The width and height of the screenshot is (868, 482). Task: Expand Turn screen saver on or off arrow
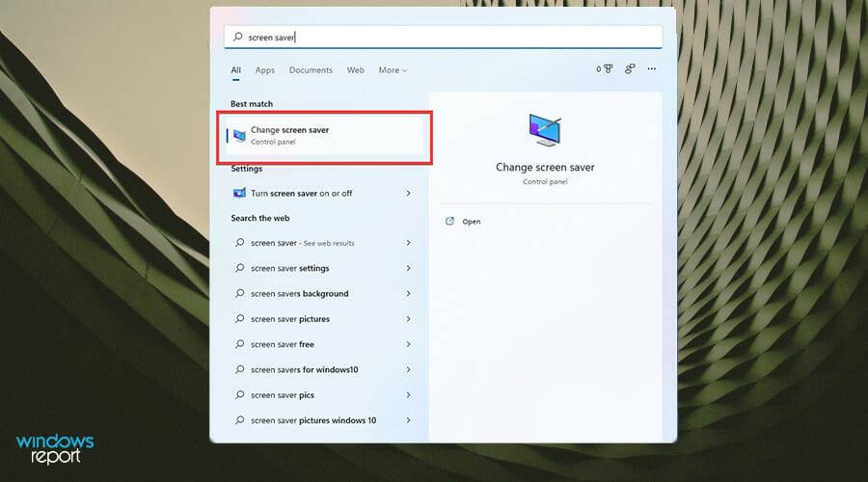coord(409,193)
